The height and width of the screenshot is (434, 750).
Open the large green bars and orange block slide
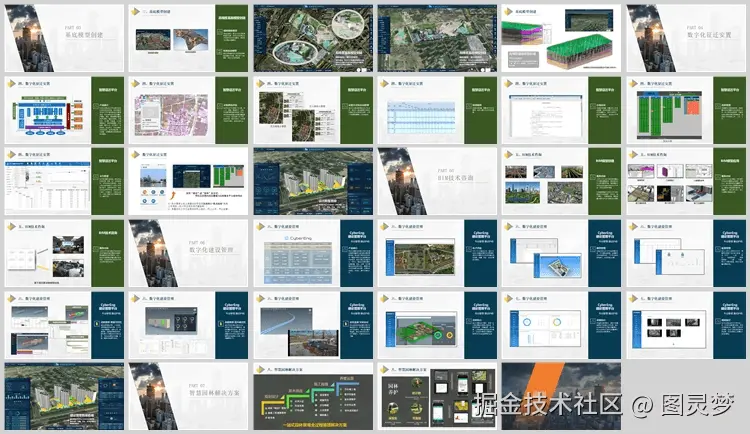[x=686, y=110]
